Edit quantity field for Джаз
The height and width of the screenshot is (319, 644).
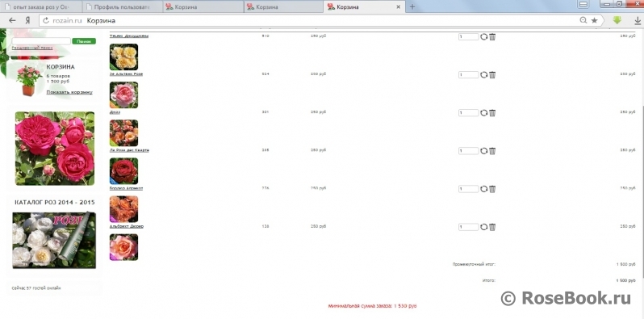tap(469, 112)
